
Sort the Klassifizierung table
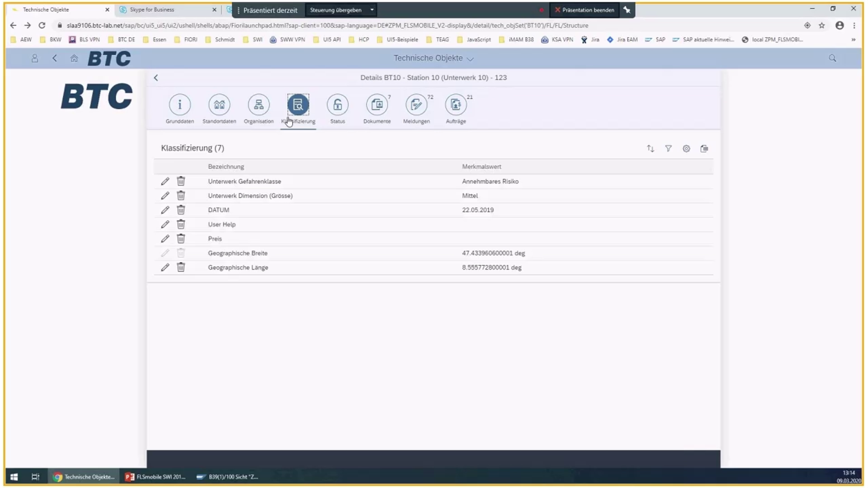coord(650,148)
